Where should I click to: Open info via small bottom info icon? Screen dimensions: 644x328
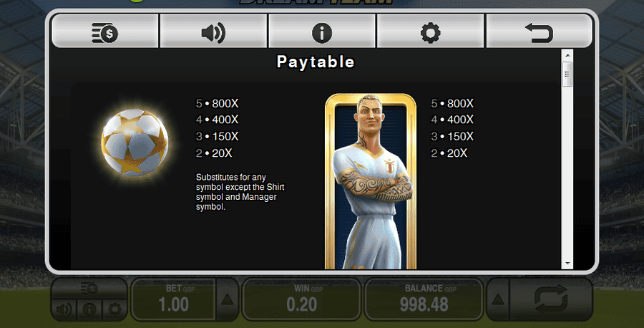pyautogui.click(x=89, y=309)
